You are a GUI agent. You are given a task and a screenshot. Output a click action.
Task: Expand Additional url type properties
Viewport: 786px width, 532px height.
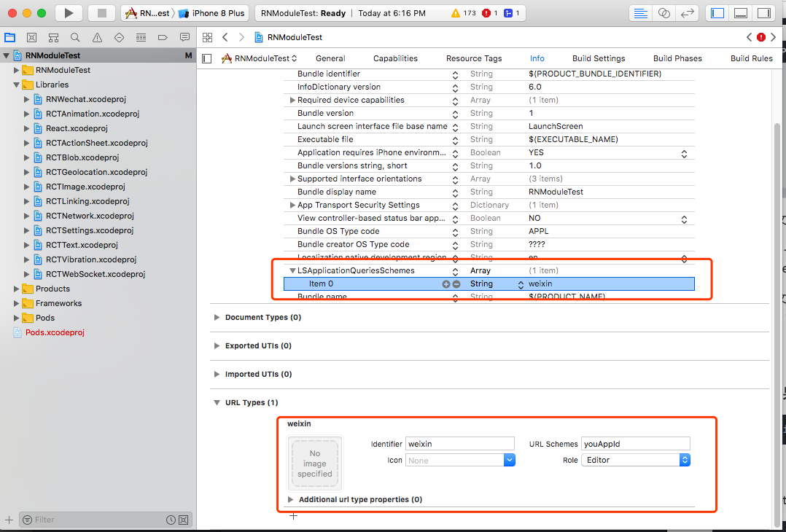(290, 499)
